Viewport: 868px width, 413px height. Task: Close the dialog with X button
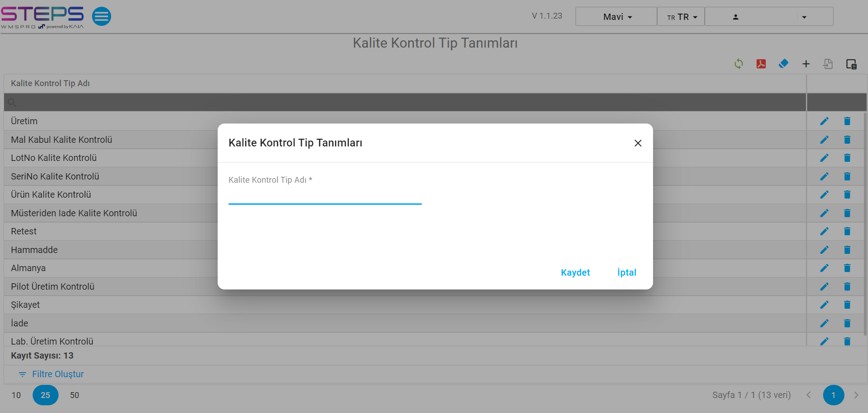(638, 143)
